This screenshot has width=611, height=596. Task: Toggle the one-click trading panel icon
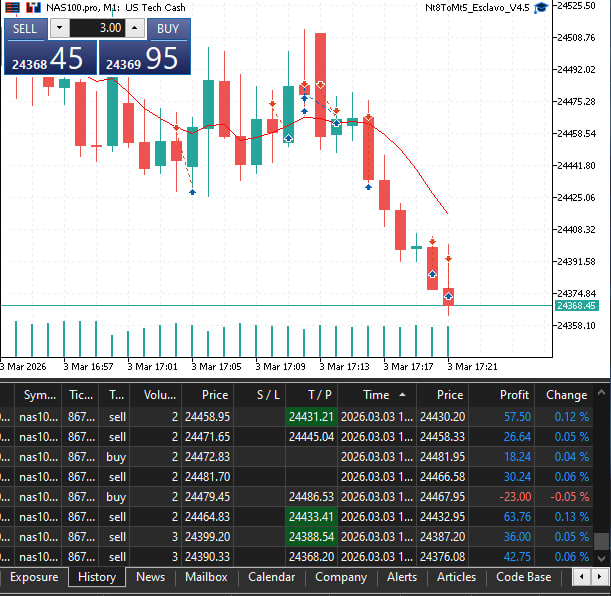[12, 7]
